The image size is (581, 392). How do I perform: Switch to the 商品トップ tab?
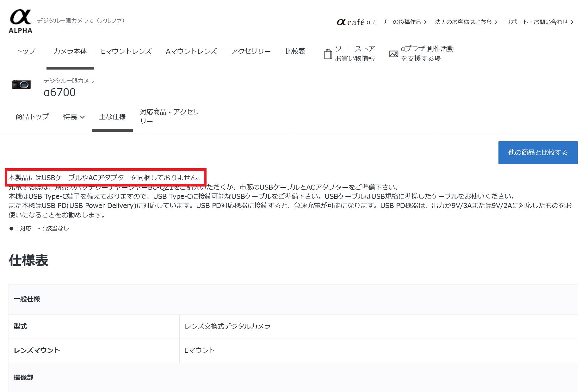[32, 117]
